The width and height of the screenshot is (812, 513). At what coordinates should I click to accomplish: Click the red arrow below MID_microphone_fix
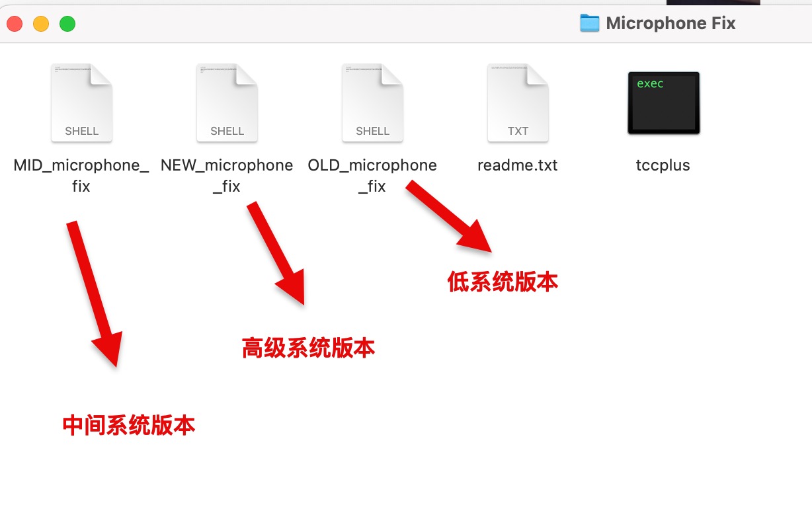tap(93, 291)
